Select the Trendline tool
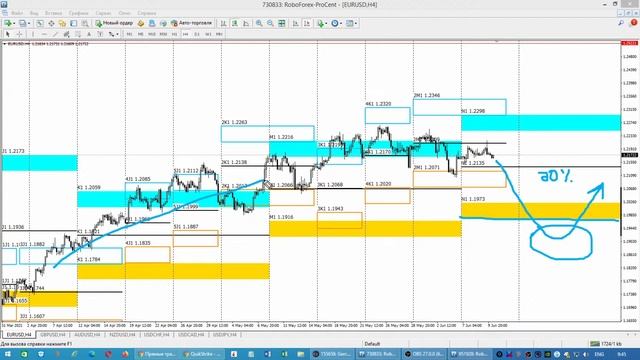Viewport: 640px width, 360px height. pyautogui.click(x=56, y=34)
